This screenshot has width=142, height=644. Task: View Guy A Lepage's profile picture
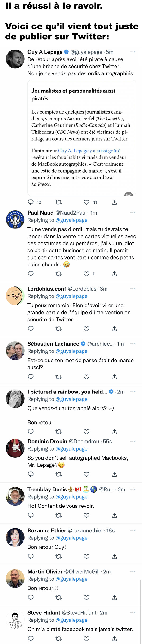(15, 59)
